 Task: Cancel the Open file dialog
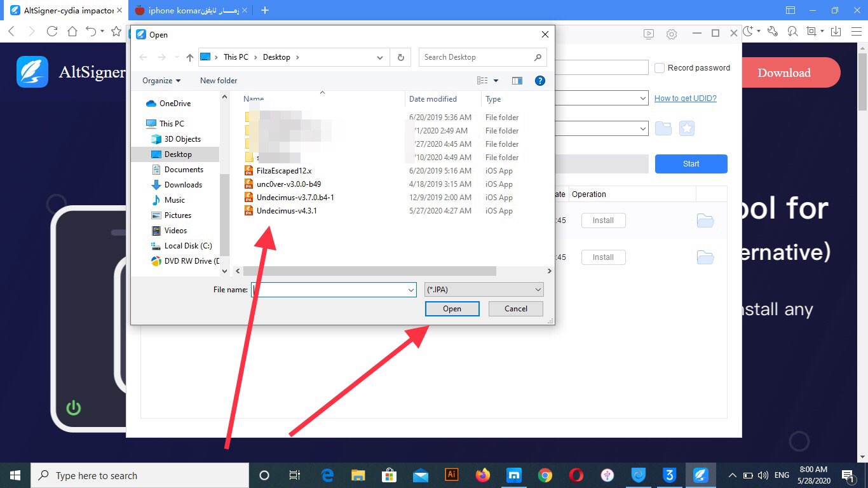516,309
